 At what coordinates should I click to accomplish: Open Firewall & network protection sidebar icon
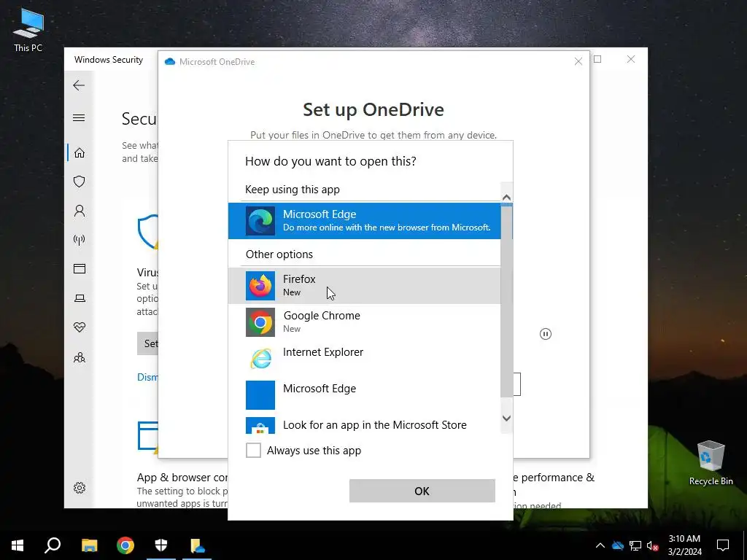coord(80,239)
